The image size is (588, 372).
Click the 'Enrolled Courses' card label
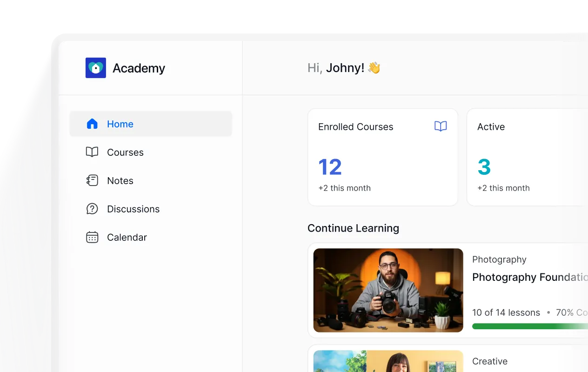(355, 126)
